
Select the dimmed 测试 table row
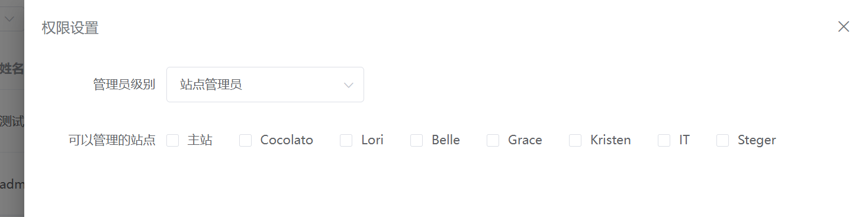12,121
